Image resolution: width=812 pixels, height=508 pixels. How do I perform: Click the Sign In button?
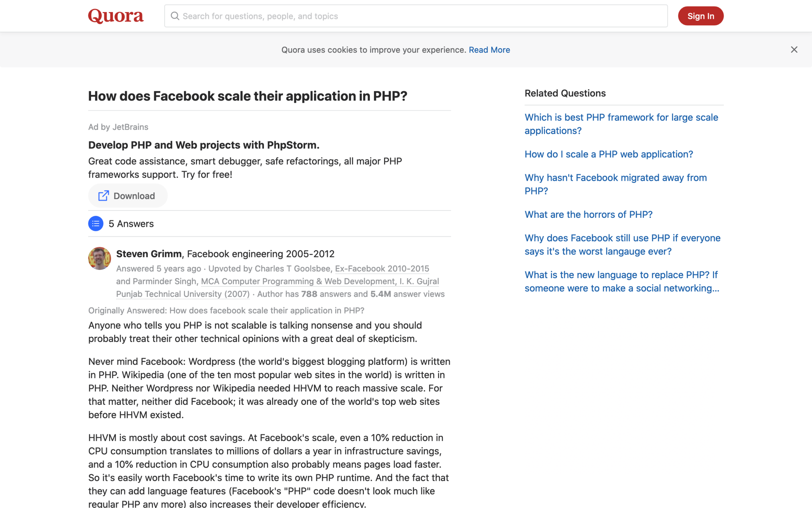pyautogui.click(x=700, y=16)
